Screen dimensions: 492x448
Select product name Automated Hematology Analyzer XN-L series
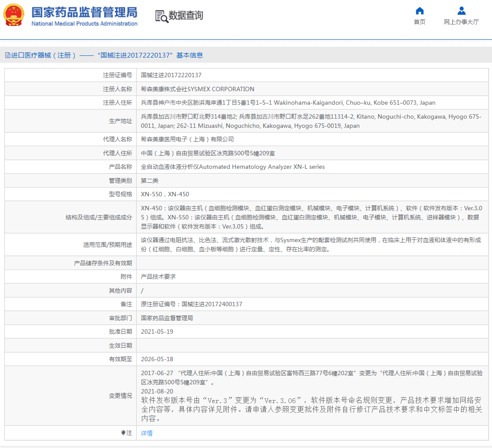[233, 167]
